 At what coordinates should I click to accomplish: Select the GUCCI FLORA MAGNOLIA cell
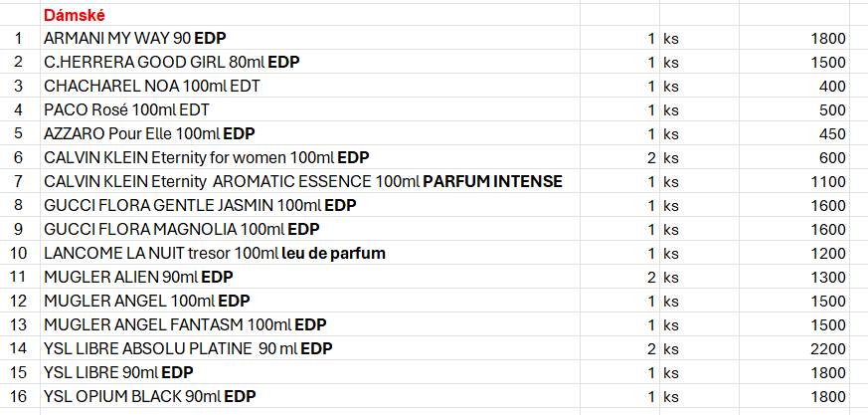pos(310,228)
